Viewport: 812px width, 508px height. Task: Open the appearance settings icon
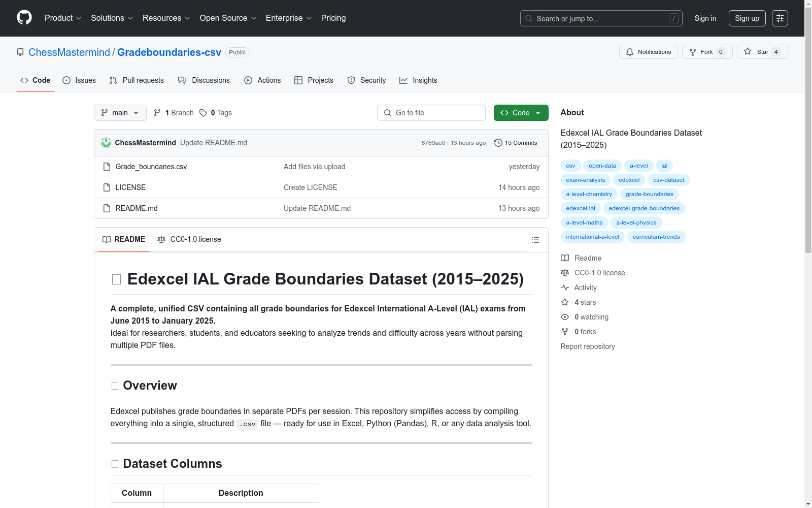780,18
